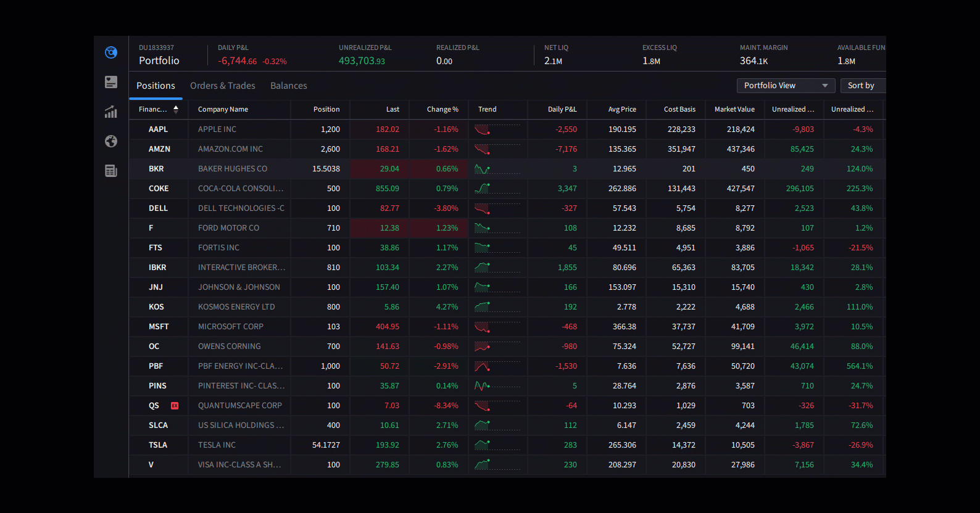
Task: Click the Realized P&L value 0.00
Action: (x=444, y=61)
